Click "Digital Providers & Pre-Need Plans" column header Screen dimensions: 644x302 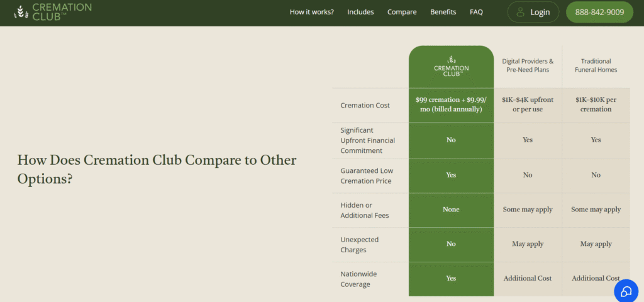(x=528, y=65)
